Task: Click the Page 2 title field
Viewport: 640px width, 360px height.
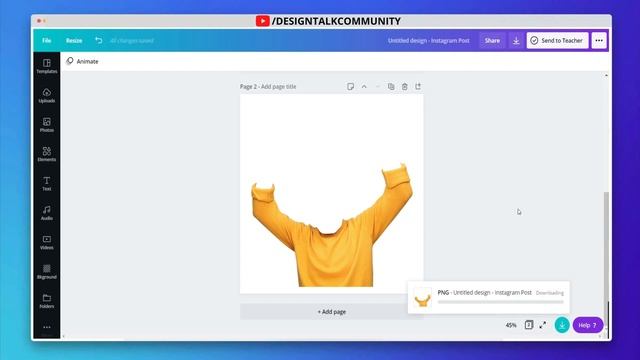Action: pos(268,87)
